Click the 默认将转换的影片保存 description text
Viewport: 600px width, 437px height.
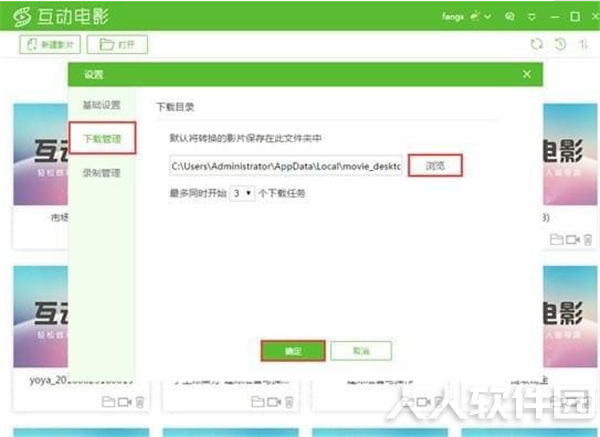pyautogui.click(x=245, y=138)
